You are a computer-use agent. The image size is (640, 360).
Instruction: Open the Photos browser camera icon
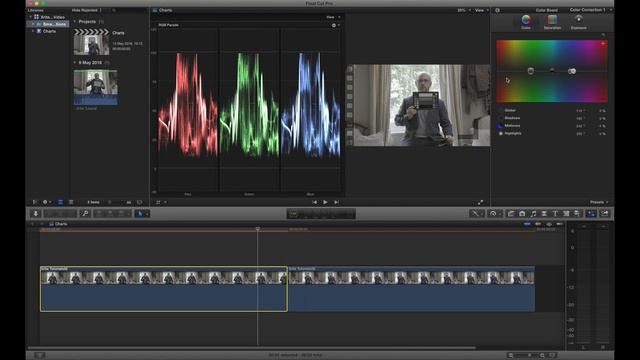coord(522,213)
